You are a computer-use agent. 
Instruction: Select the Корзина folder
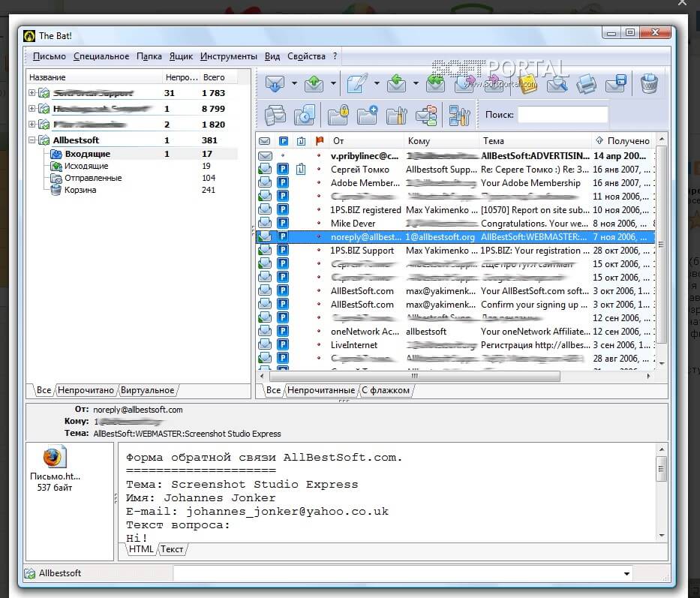80,190
